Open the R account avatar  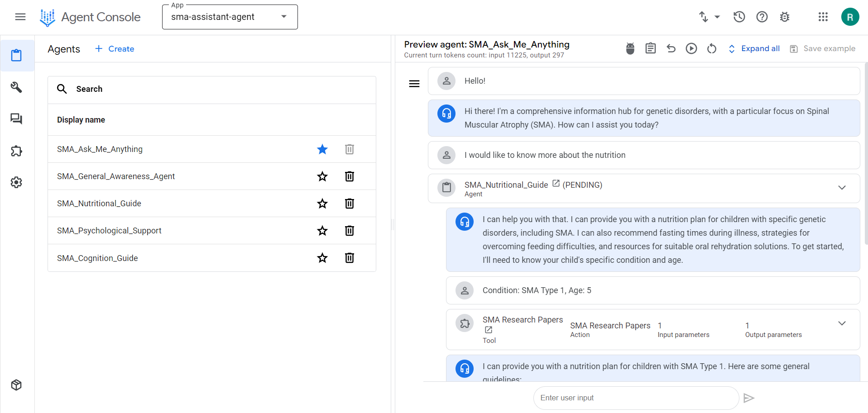850,17
